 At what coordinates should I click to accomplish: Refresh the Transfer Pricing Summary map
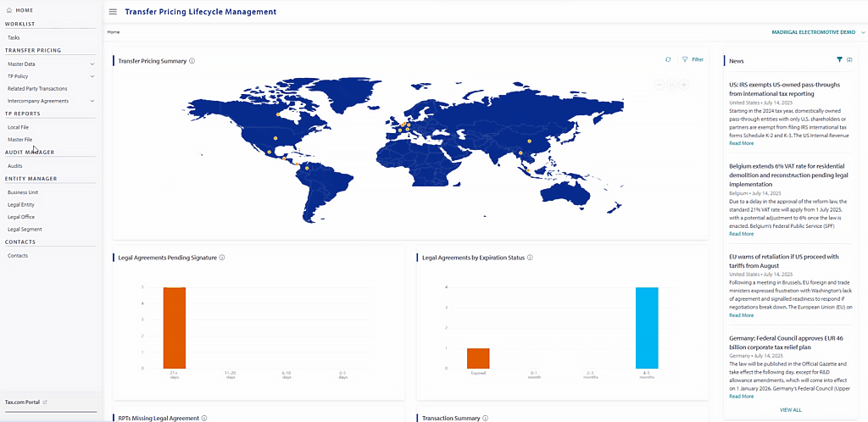click(x=668, y=60)
